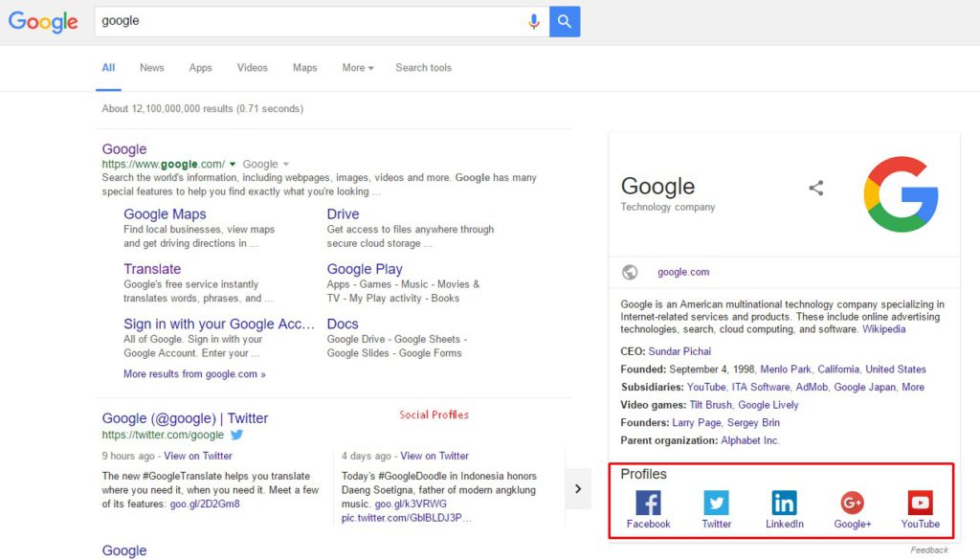Open Sign in with your Google Account link
This screenshot has width=980, height=560.
(x=219, y=325)
